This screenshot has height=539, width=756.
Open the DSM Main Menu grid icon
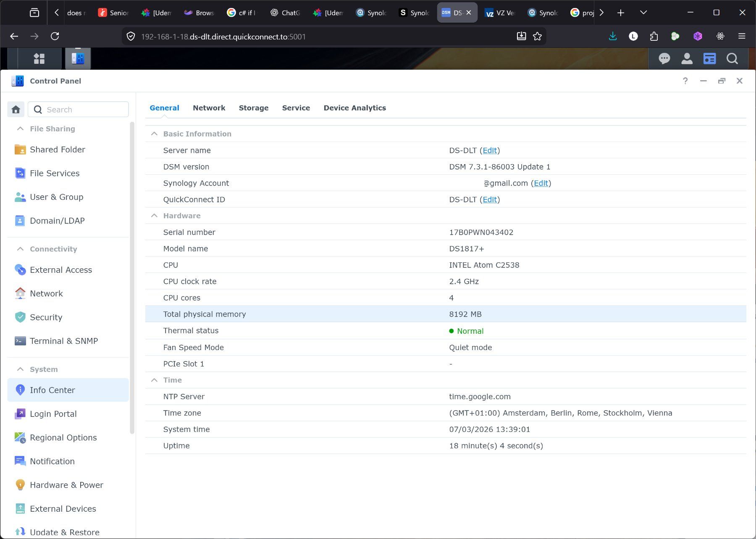39,58
